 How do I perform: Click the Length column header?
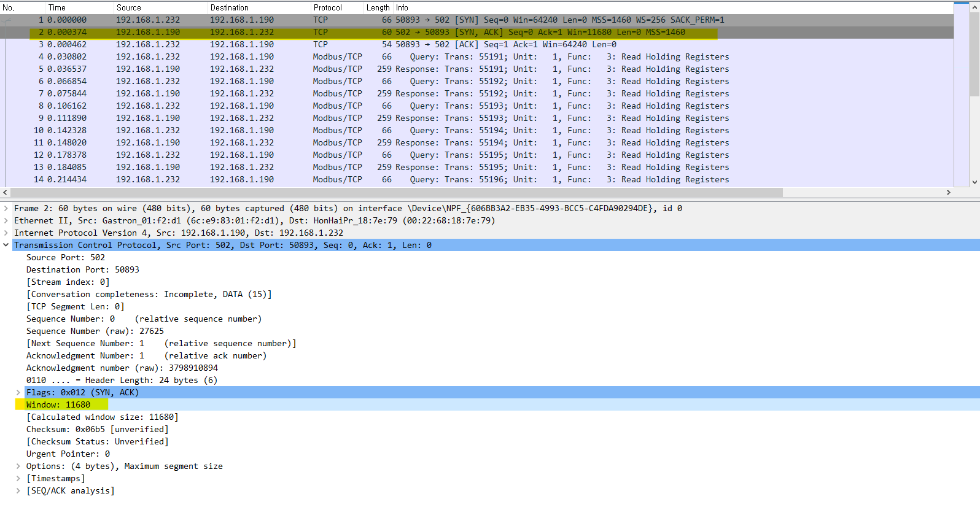click(x=378, y=7)
